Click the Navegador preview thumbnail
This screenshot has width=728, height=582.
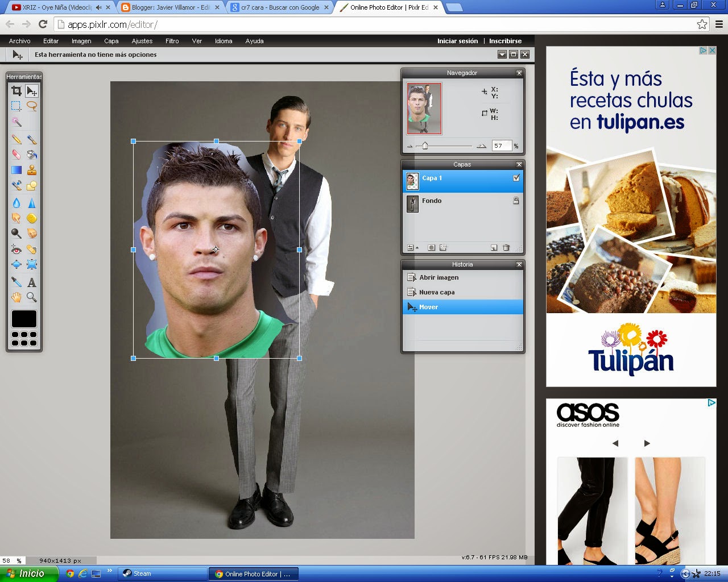pos(424,109)
